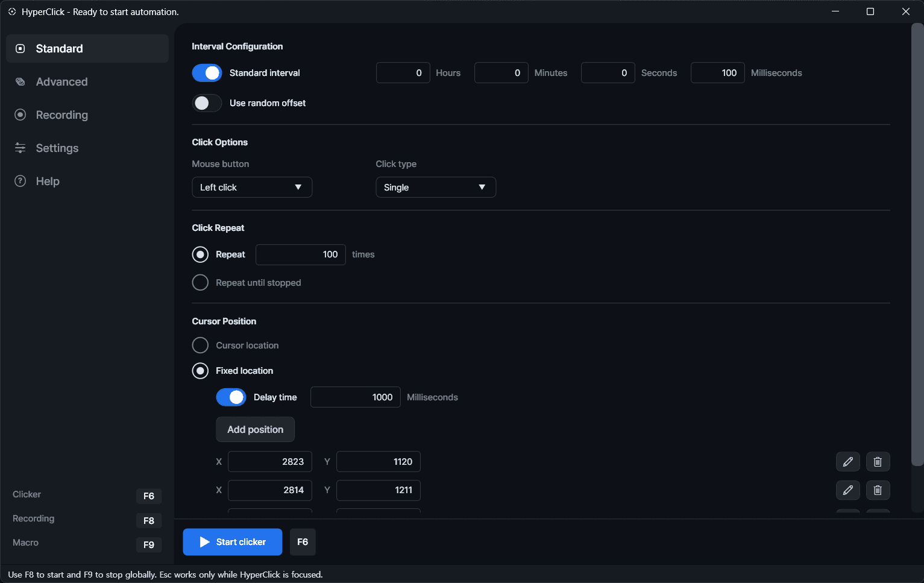Click the HyperClick logo in the title bar
Image resolution: width=924 pixels, height=583 pixels.
[12, 11]
